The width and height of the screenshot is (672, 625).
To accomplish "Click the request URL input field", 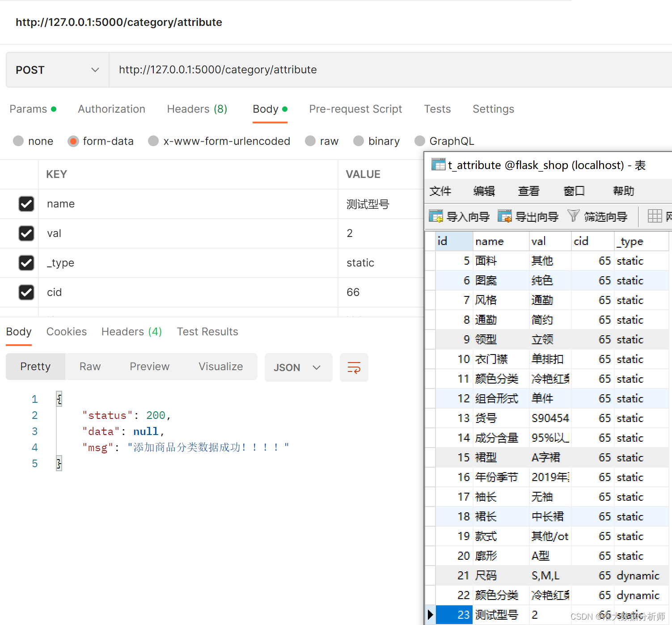I will [x=390, y=70].
